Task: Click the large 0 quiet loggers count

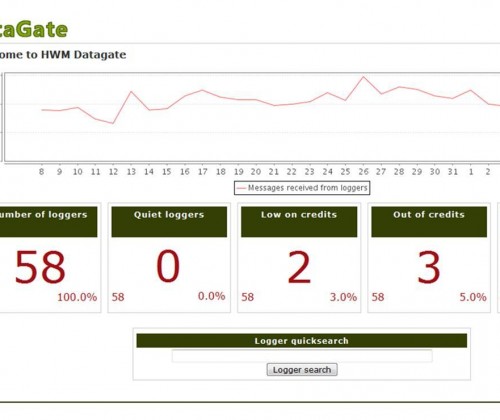Action: click(168, 267)
